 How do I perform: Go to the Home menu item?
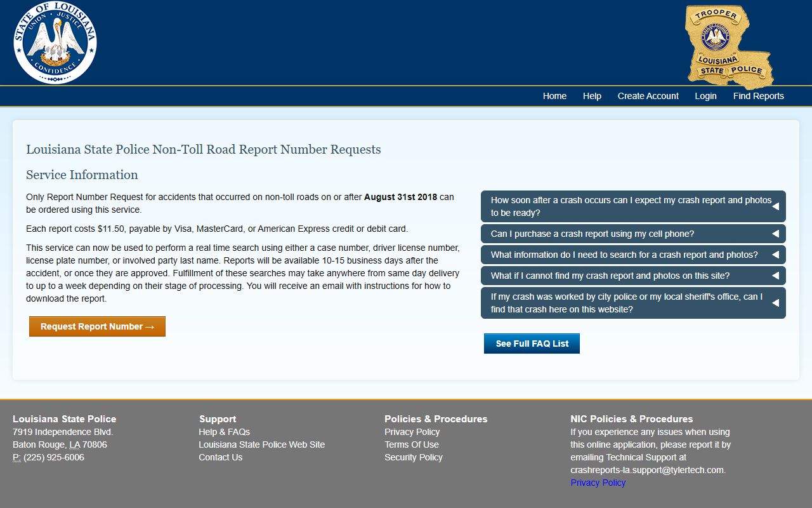(554, 96)
